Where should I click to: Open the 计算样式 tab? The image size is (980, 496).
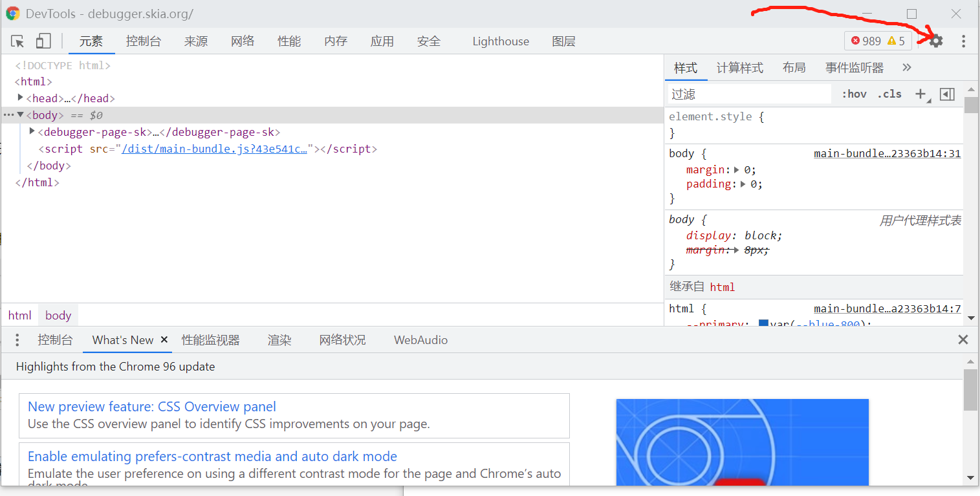[739, 67]
